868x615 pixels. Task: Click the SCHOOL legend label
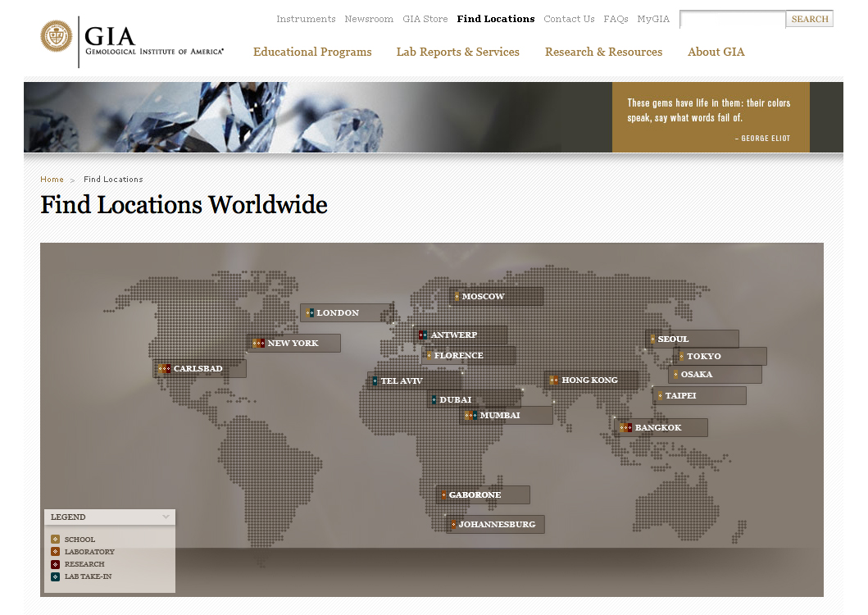[x=80, y=539]
